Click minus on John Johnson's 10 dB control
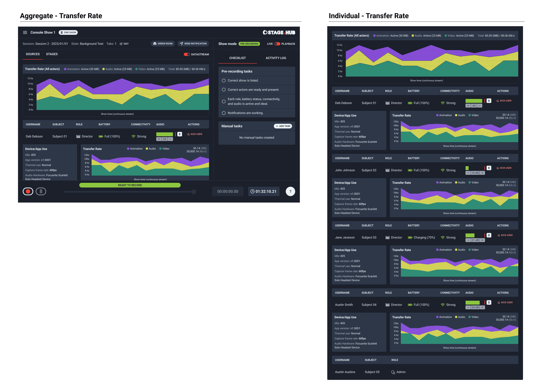 468,173
